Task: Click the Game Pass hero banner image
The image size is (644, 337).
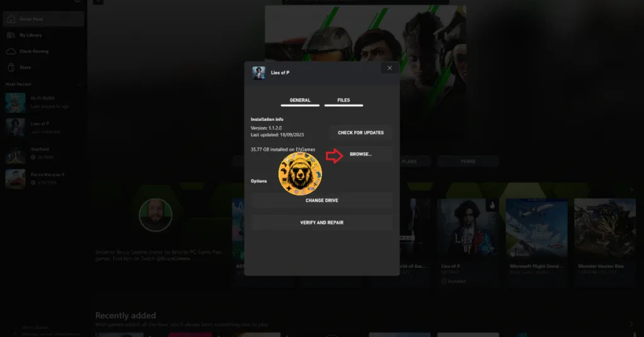Action: pyautogui.click(x=365, y=33)
